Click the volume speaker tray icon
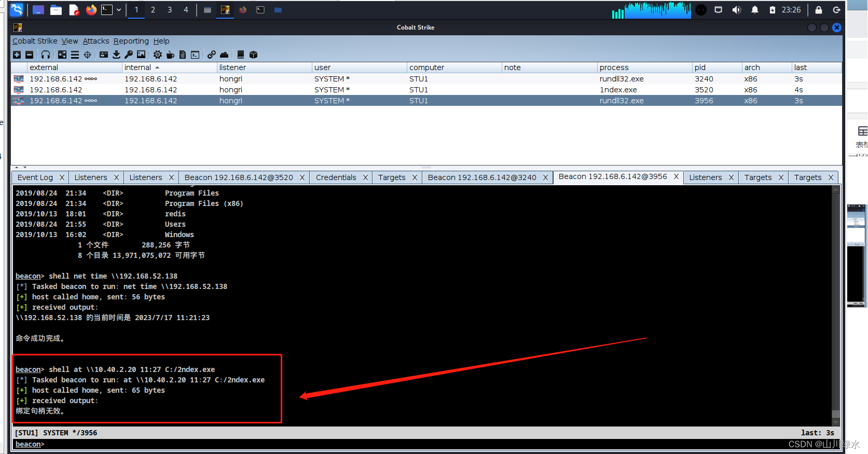 tap(736, 10)
